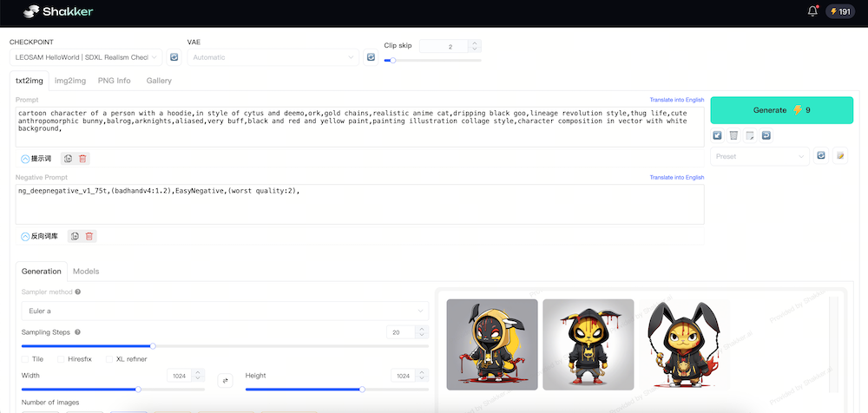Delete negative prompt via 反向词库 row trash
Image resolution: width=868 pixels, height=413 pixels.
tap(89, 236)
